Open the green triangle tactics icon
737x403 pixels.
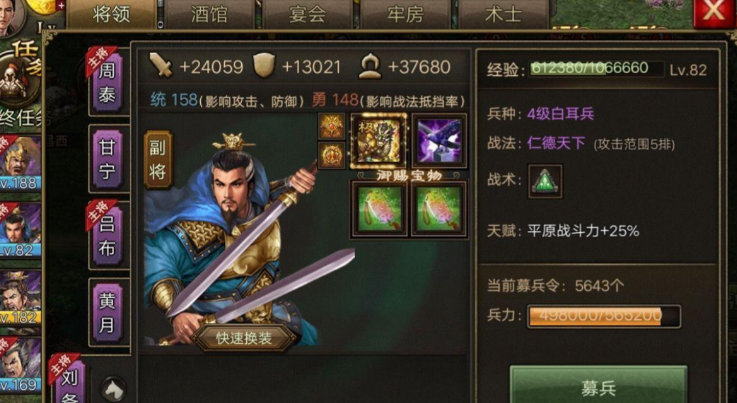tap(545, 181)
